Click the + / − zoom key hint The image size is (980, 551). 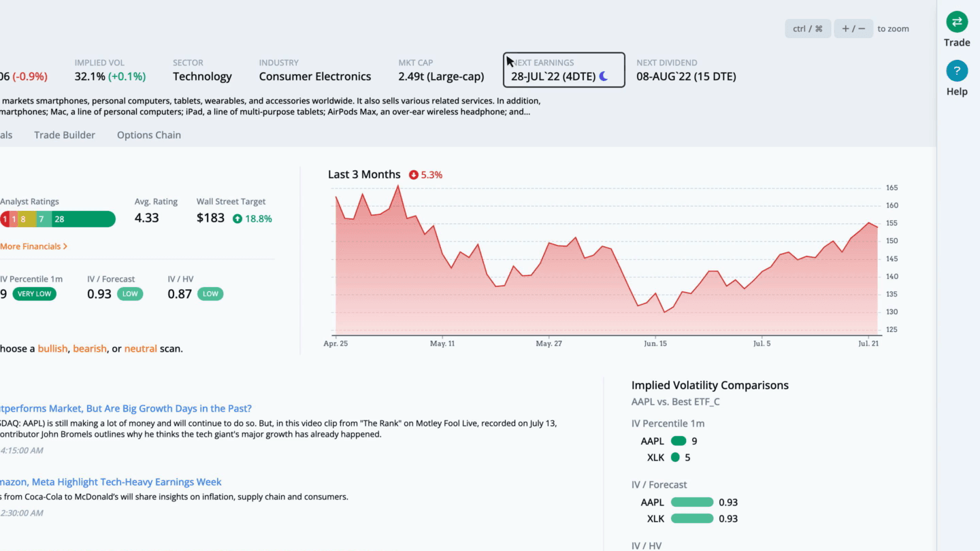853,29
